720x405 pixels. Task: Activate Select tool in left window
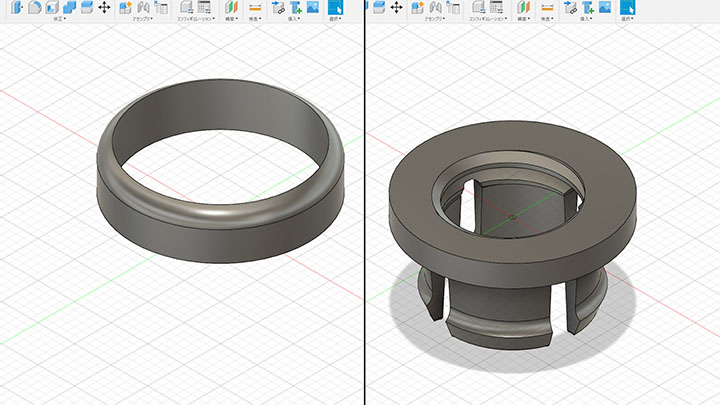[335, 7]
